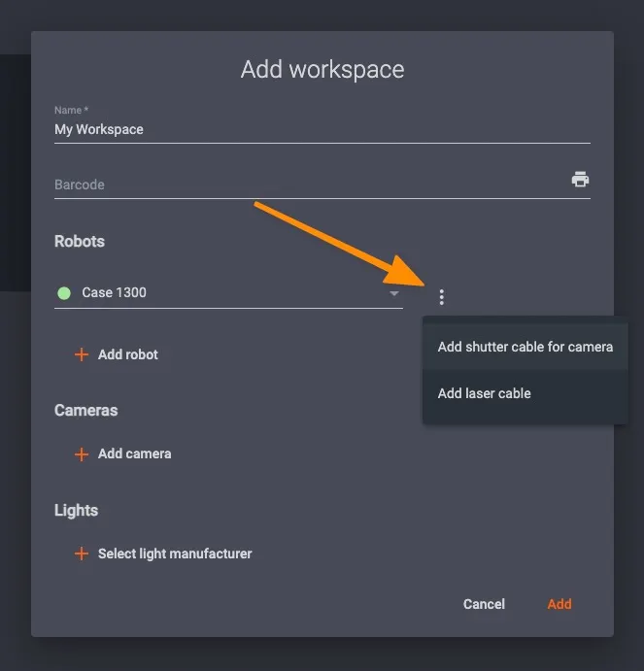Click the Case 1300 robot name
Image resolution: width=644 pixels, height=671 pixels.
click(114, 292)
